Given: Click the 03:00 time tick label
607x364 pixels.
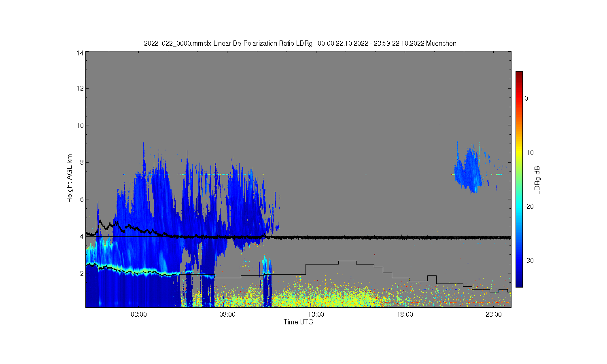Looking at the screenshot, I should tap(139, 314).
